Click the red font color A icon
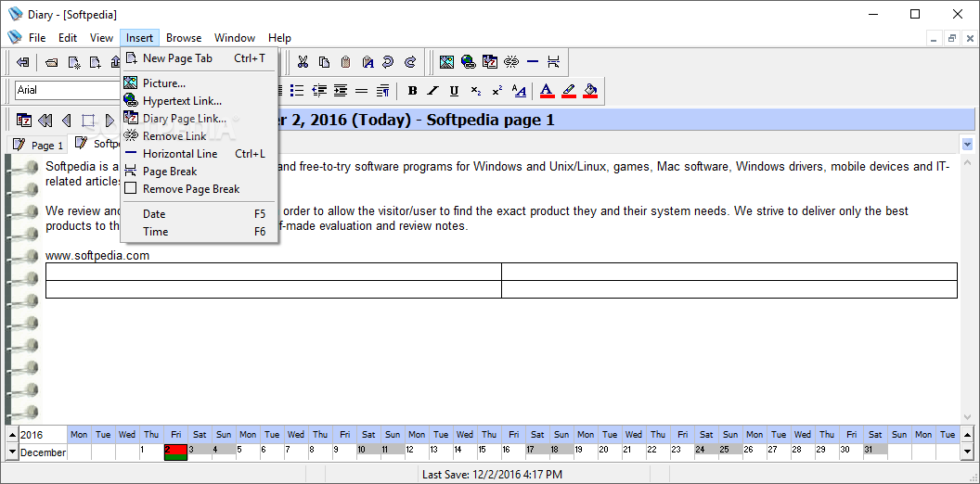The height and width of the screenshot is (484, 980). tap(547, 91)
